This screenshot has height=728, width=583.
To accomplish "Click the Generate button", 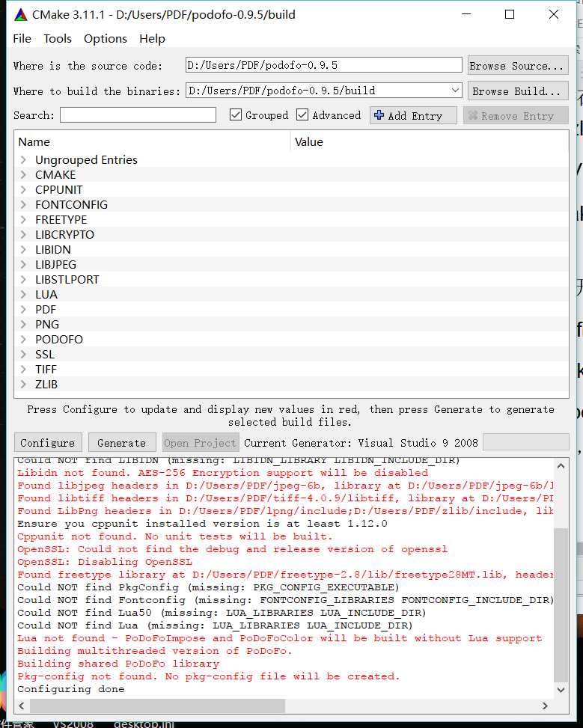I will tap(122, 442).
